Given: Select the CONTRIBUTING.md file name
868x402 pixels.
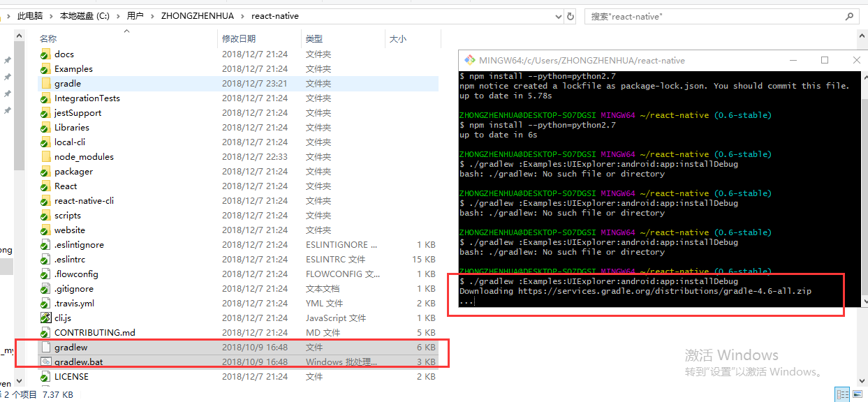Looking at the screenshot, I should pos(95,333).
